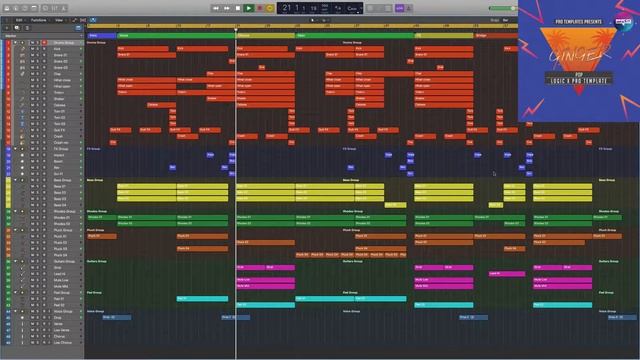Click the blue track header options icon
640x360 pixels.
pyautogui.click(x=78, y=28)
